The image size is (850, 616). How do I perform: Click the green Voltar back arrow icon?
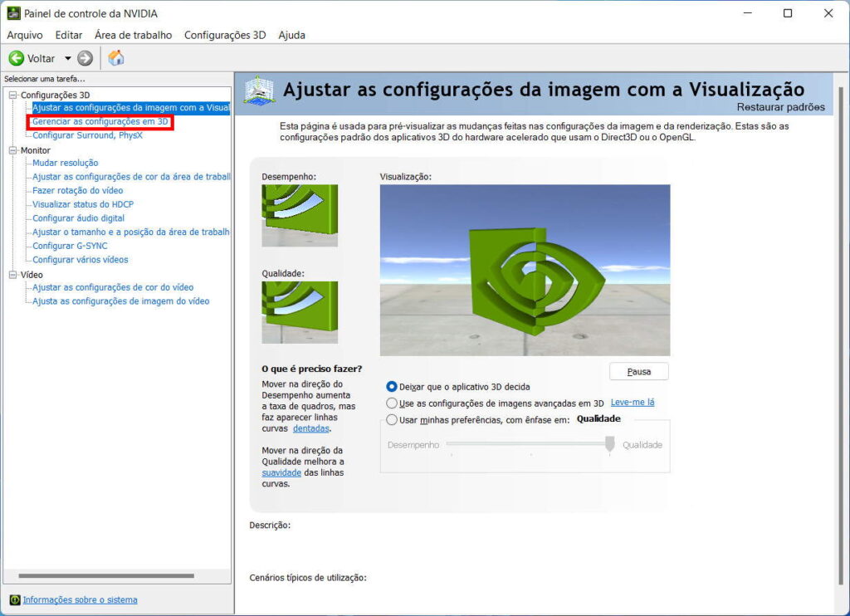pyautogui.click(x=17, y=58)
